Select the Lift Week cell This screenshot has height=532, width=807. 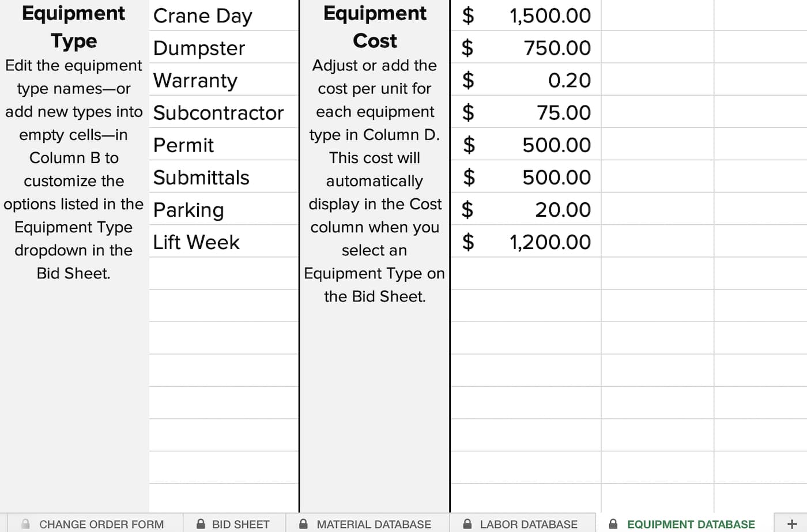coord(223,242)
